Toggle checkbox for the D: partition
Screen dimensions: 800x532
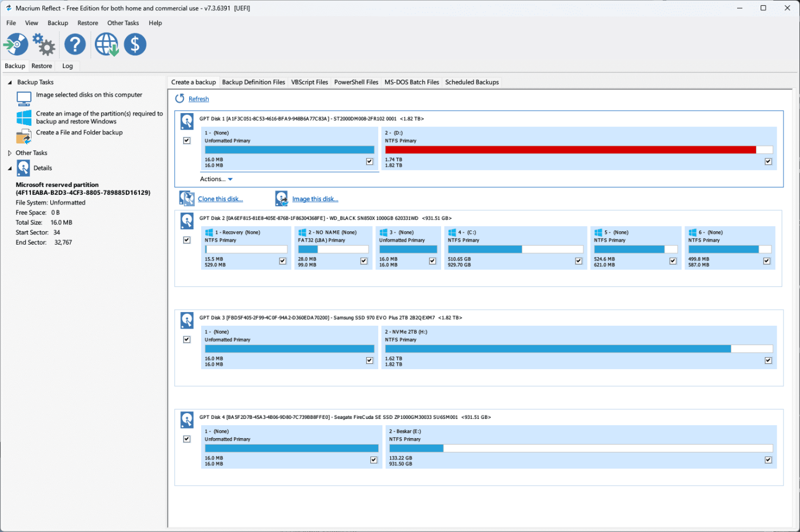(768, 162)
